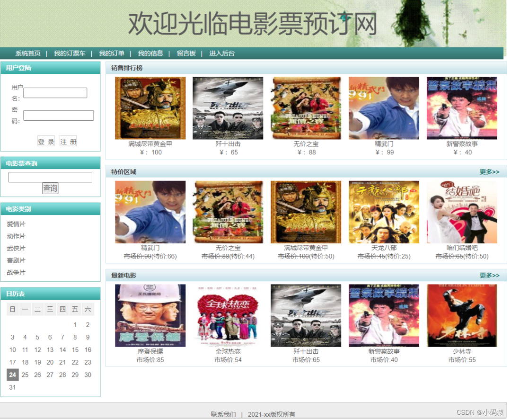The image size is (511, 420).
Task: Open 少林寺 movie poster
Action: pos(462,316)
